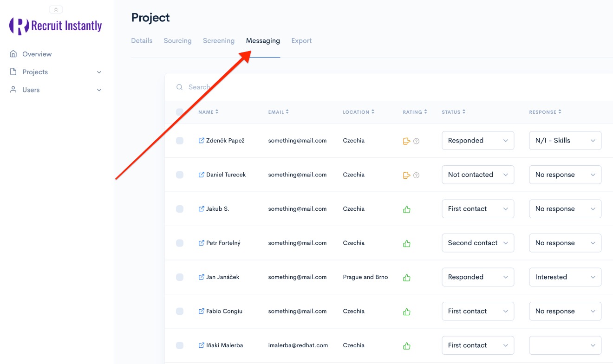Click the Projects document icon
The height and width of the screenshot is (364, 613).
point(13,72)
